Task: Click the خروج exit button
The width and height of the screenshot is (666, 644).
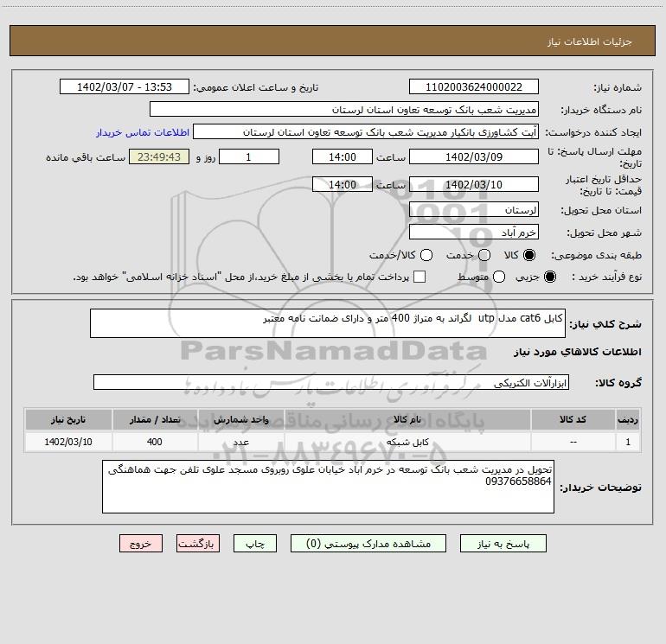Action: click(x=141, y=544)
